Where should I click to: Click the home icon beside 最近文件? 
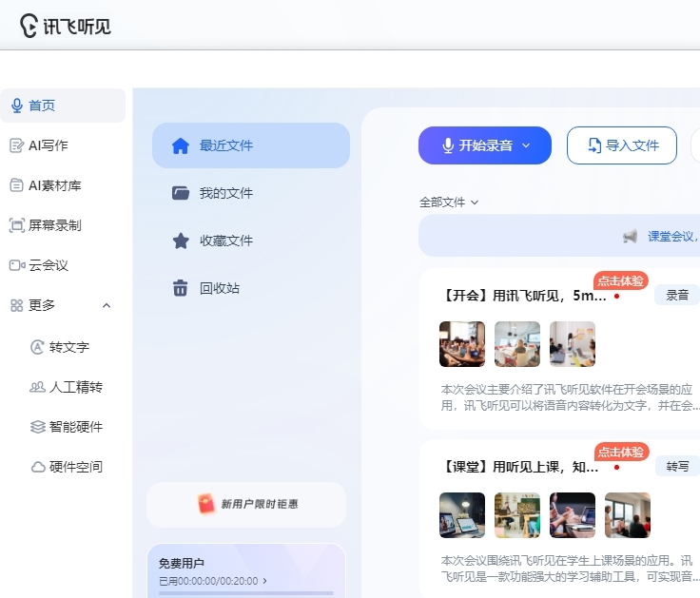[x=181, y=145]
